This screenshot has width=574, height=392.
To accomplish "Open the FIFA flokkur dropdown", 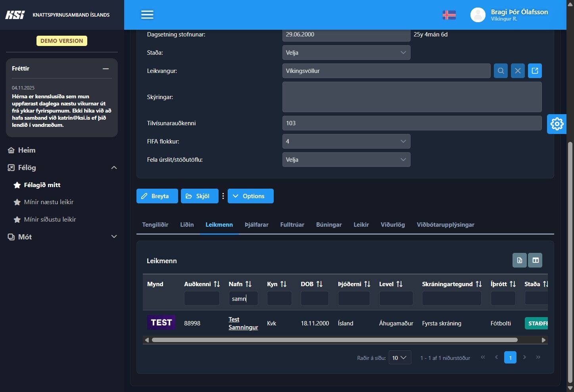I will point(346,142).
